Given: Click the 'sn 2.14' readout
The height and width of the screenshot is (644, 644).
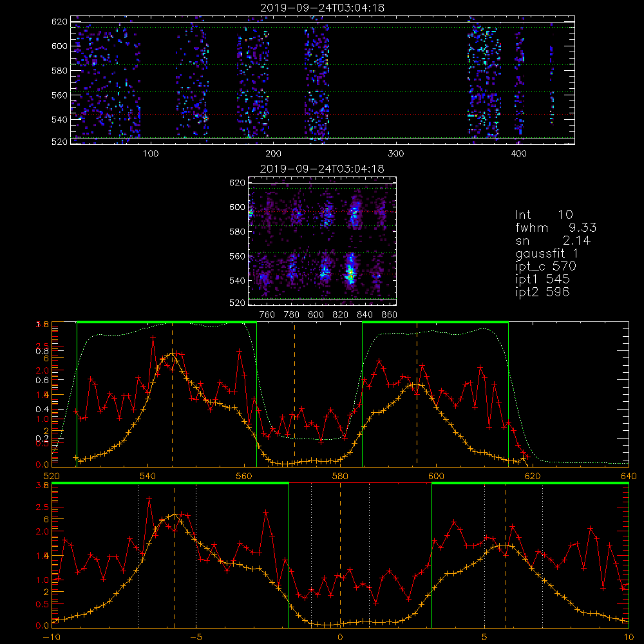Looking at the screenshot, I should (x=553, y=240).
